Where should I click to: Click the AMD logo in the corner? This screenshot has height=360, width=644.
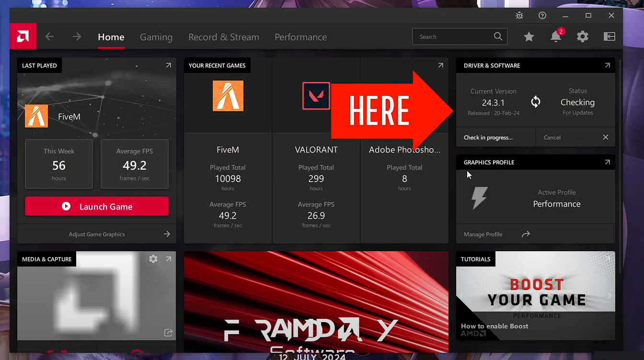(x=23, y=36)
